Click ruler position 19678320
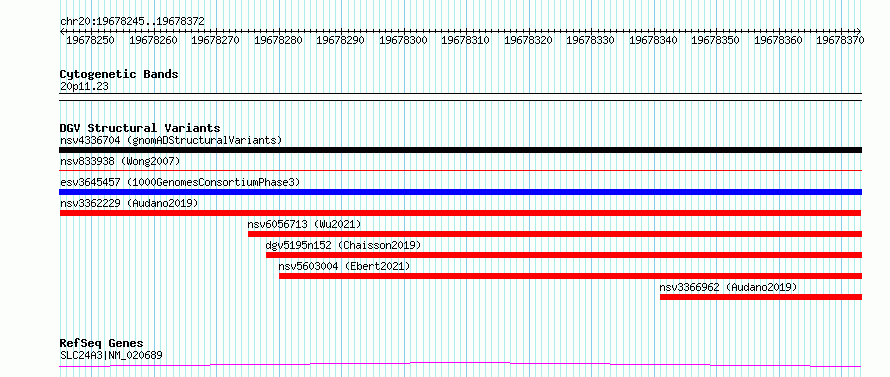 (528, 40)
